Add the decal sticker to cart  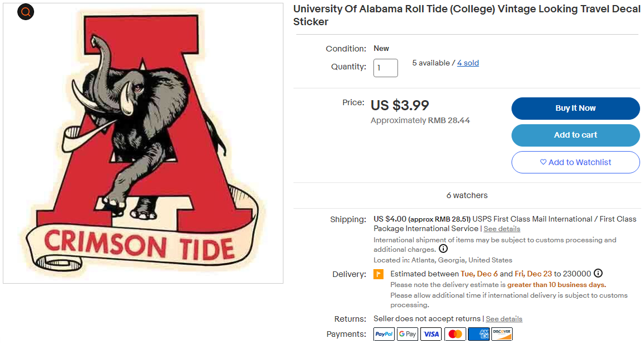(x=575, y=135)
